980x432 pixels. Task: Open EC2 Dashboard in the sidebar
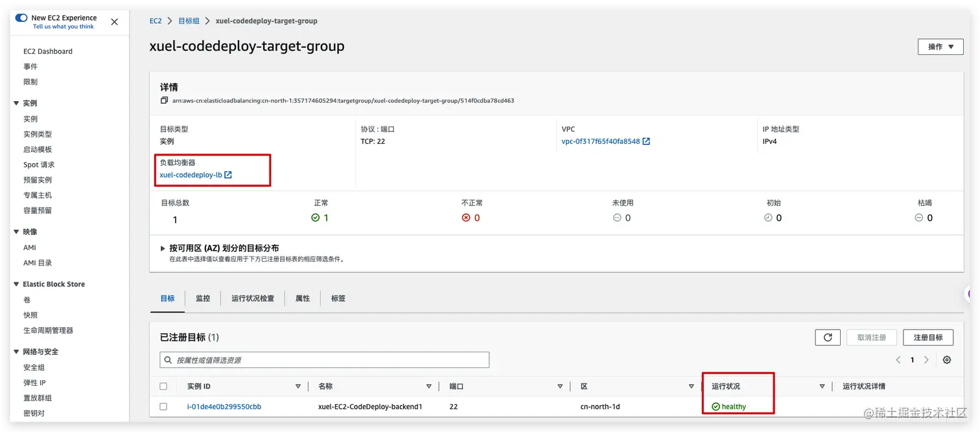(48, 51)
